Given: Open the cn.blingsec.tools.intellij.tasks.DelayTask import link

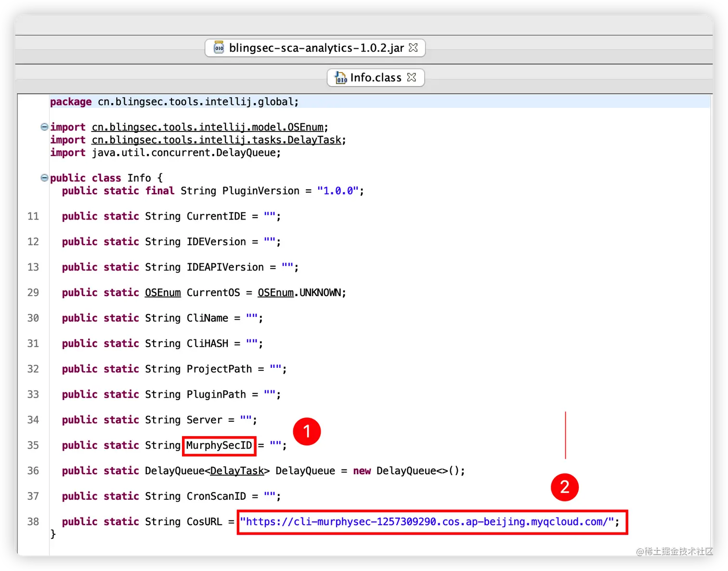Looking at the screenshot, I should click(217, 140).
